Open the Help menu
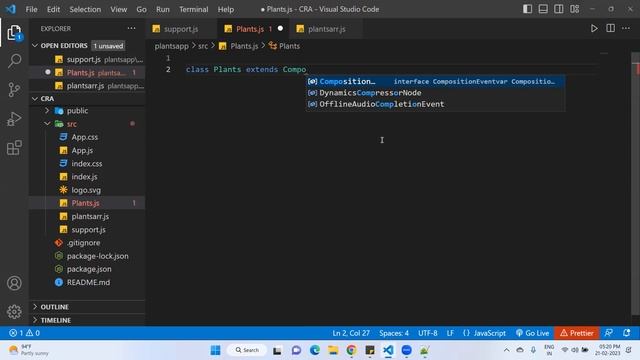The width and height of the screenshot is (640, 360). point(226,9)
